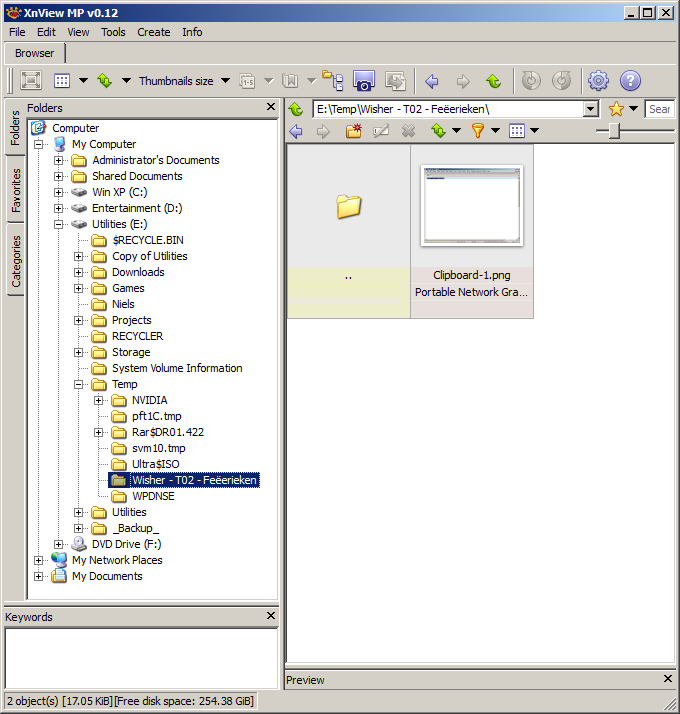680x714 pixels.
Task: Click the view grid icon in browser toolbar
Action: coord(517,131)
